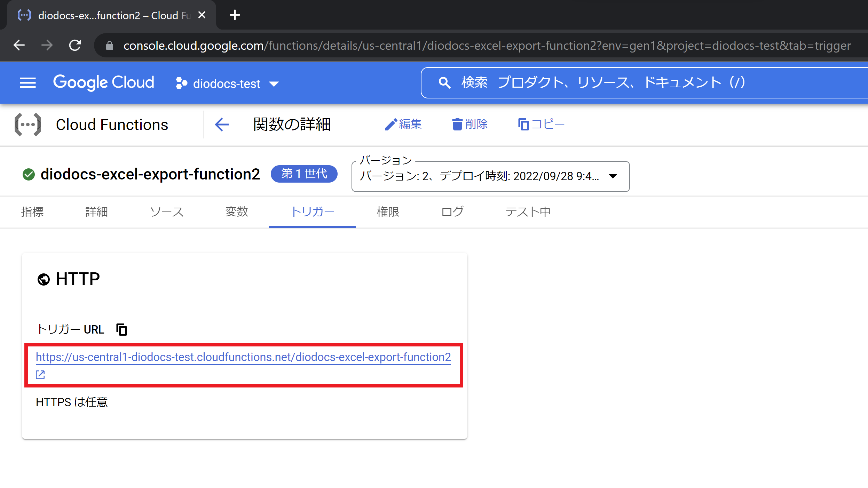Click the コピー copy function button
This screenshot has height=488, width=868.
[x=541, y=124]
